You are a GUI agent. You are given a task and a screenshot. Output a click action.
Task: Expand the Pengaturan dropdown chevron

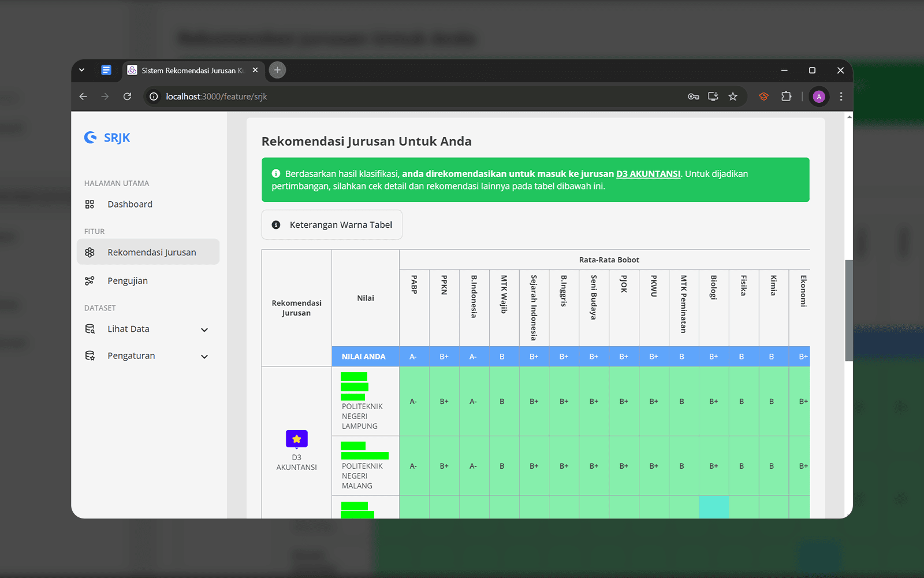[x=204, y=357]
